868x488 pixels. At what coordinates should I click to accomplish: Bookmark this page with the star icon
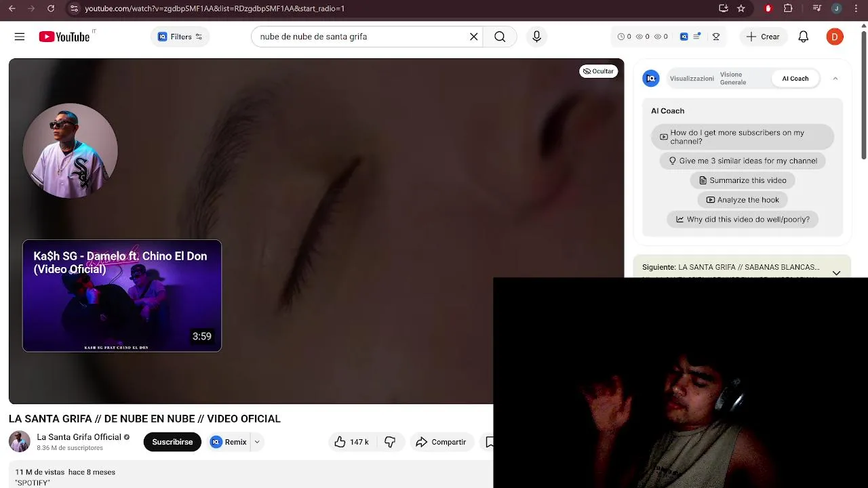pos(741,8)
